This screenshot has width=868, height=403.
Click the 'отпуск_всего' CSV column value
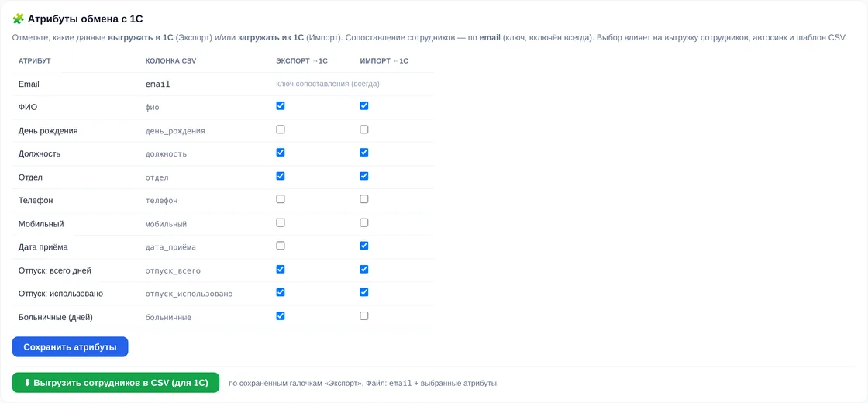pos(173,271)
